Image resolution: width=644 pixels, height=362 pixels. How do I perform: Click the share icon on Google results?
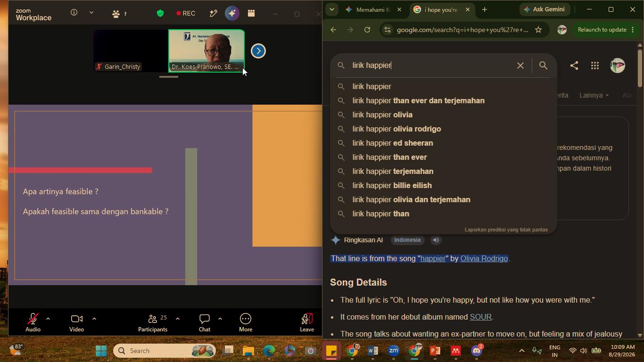point(574,66)
